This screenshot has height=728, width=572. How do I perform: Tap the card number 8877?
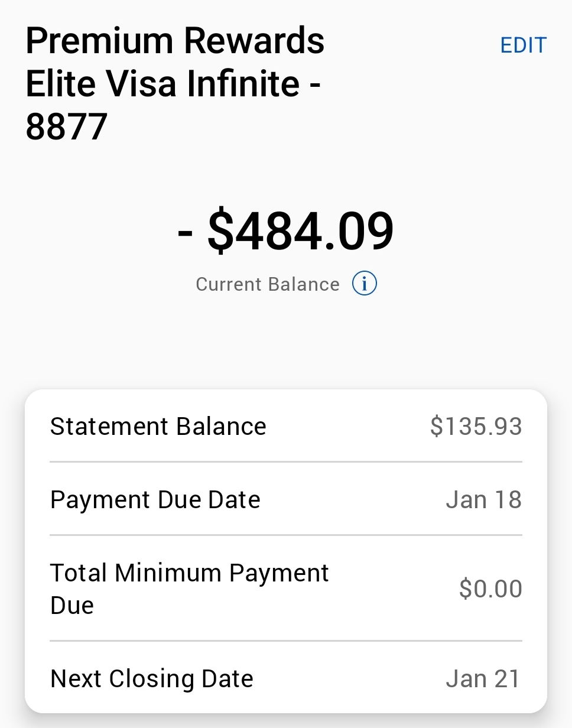click(x=66, y=126)
